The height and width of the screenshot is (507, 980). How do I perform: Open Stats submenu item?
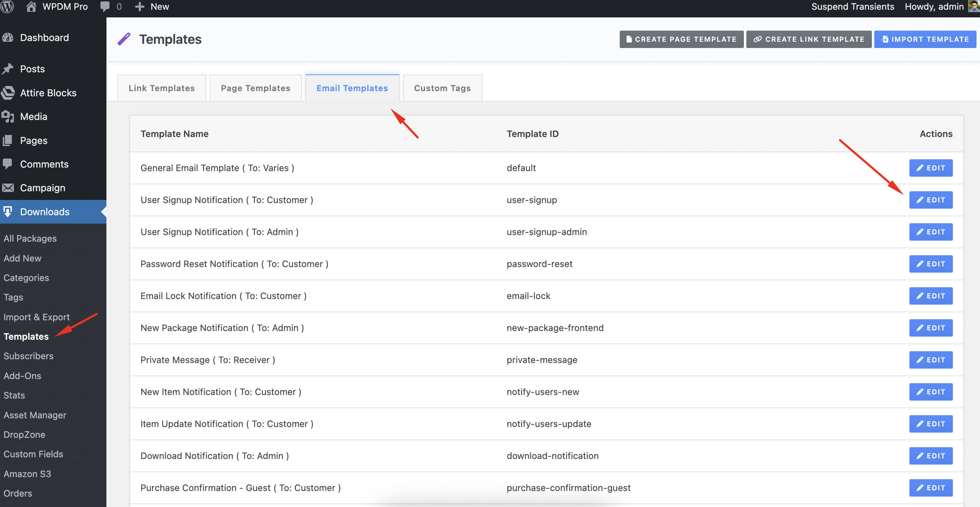tap(15, 395)
